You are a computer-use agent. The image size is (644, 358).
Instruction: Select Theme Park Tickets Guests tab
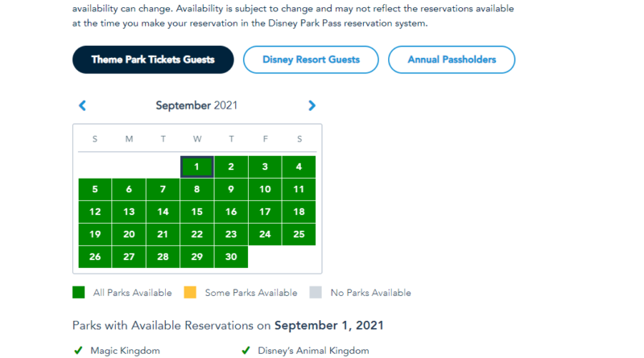point(153,60)
